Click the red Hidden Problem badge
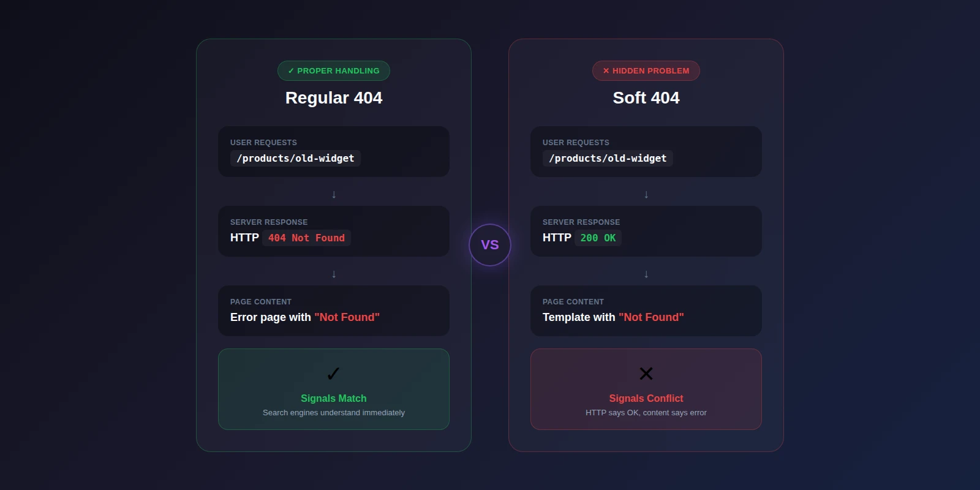 pyautogui.click(x=646, y=70)
